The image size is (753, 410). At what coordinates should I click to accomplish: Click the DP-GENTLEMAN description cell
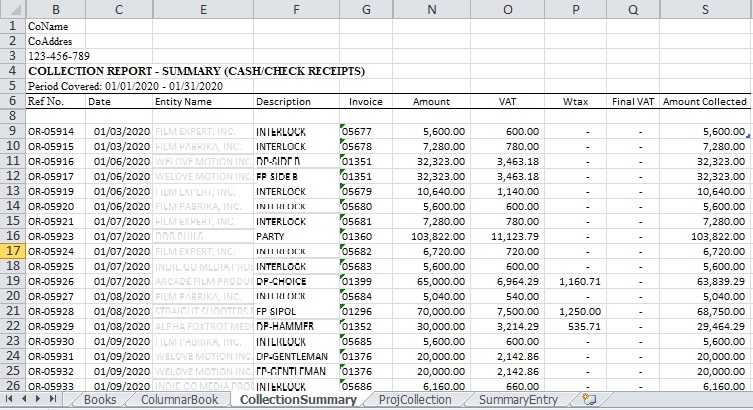pos(296,356)
